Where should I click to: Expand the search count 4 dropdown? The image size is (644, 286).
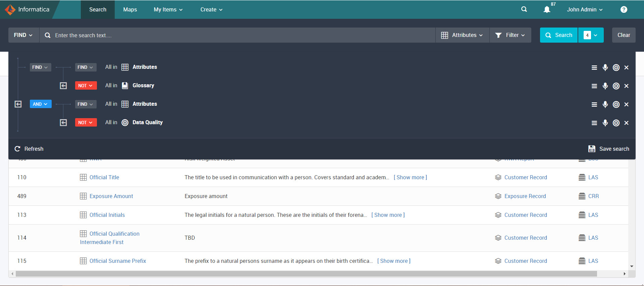(591, 35)
